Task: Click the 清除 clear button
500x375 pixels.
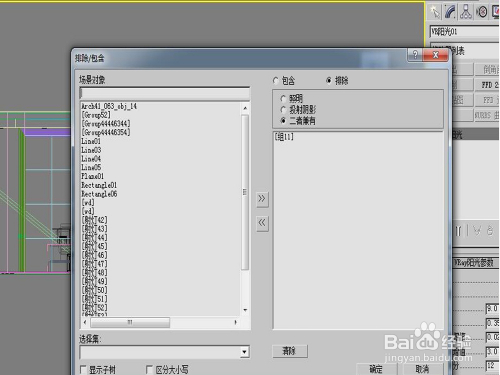Action: pos(290,351)
